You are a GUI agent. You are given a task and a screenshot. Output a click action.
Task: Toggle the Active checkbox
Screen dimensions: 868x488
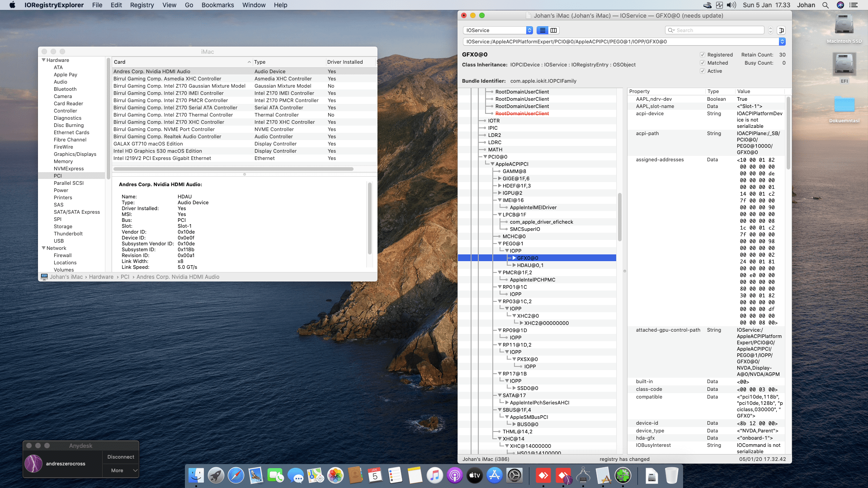coord(703,71)
